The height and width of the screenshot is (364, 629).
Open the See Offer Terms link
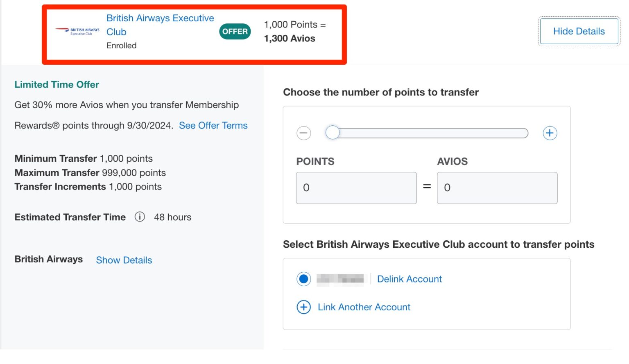point(213,125)
